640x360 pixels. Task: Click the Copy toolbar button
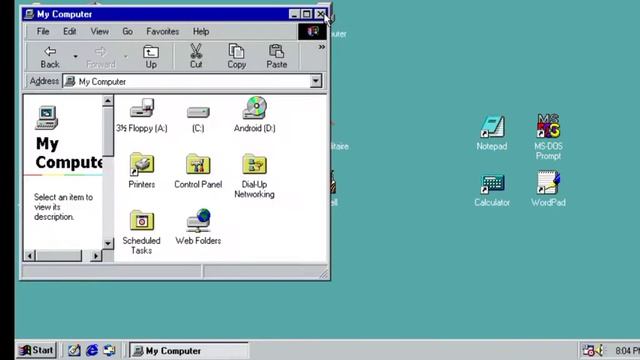pyautogui.click(x=236, y=57)
